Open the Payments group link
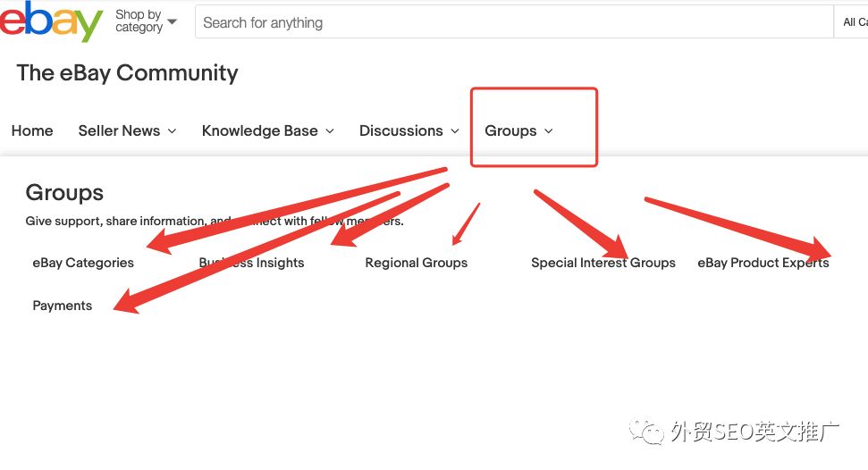Viewport: 868px width, 470px height. pos(62,306)
